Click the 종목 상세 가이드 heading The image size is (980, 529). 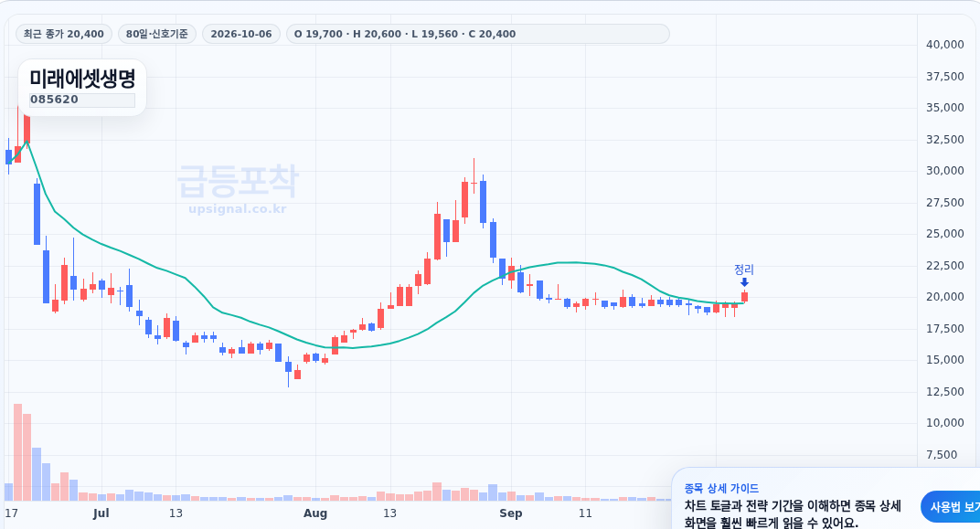coord(721,489)
